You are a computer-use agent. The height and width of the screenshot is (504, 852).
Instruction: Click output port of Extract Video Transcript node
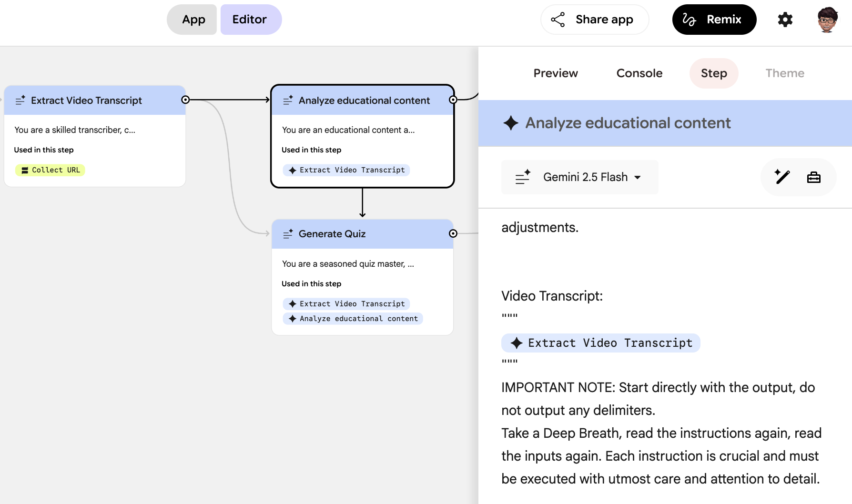185,100
